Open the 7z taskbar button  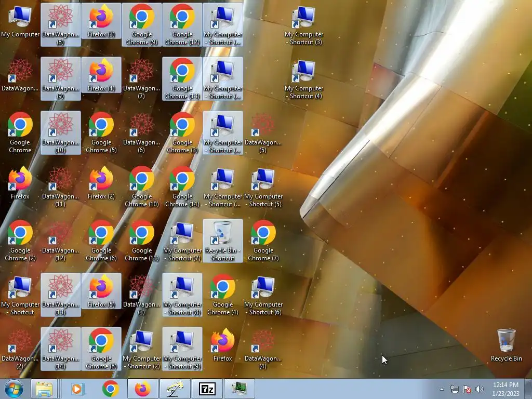[207, 389]
